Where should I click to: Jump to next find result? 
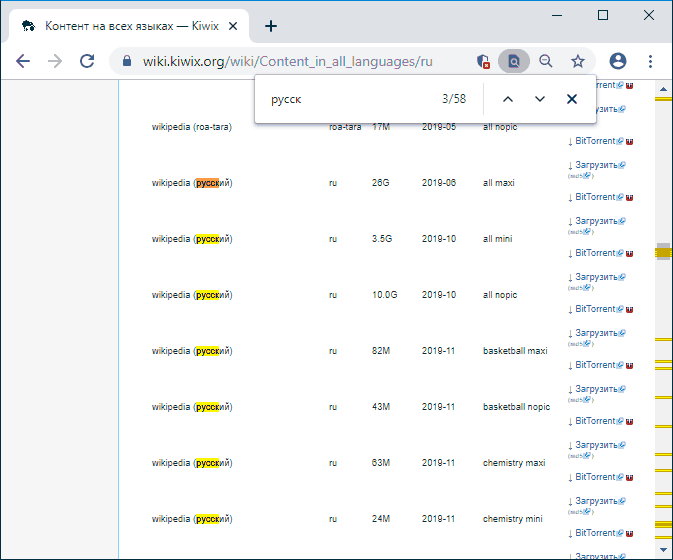pyautogui.click(x=540, y=99)
